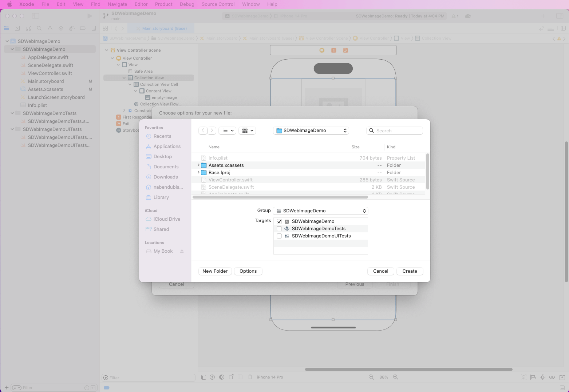Enable the SDWebImageDemoTests target checkbox
569x392 pixels.
(x=279, y=229)
